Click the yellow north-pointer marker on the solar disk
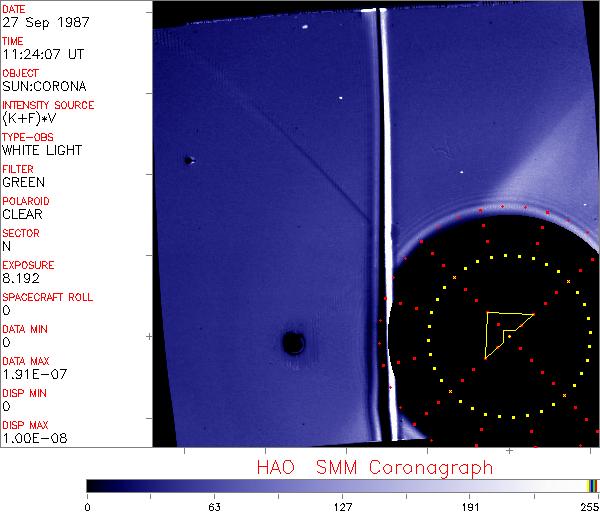Image resolution: width=600 pixels, height=512 pixels. click(x=505, y=333)
